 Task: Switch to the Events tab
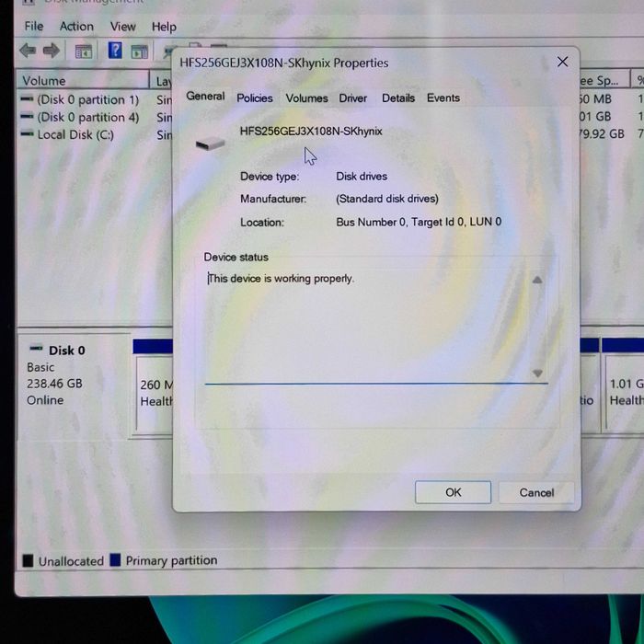coord(443,98)
